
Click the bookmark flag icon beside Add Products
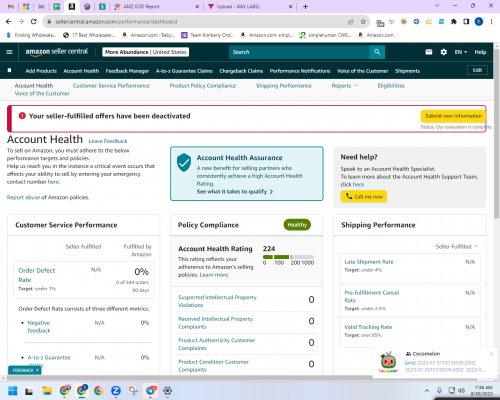(x=10, y=70)
